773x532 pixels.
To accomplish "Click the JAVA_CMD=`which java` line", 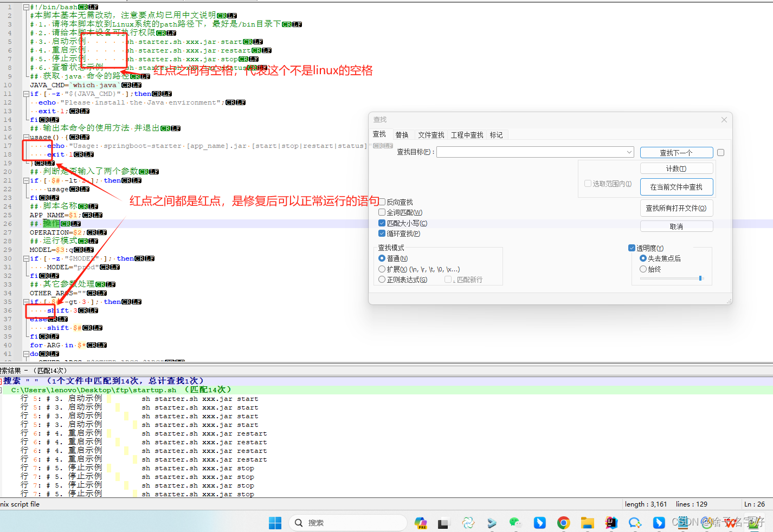I will (86, 85).
